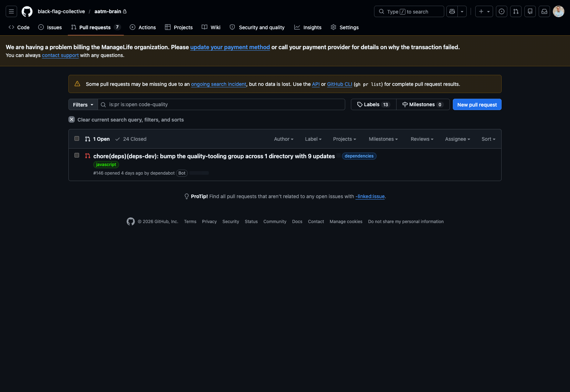Click the green javascript label pill
The width and height of the screenshot is (570, 392).
pyautogui.click(x=106, y=164)
